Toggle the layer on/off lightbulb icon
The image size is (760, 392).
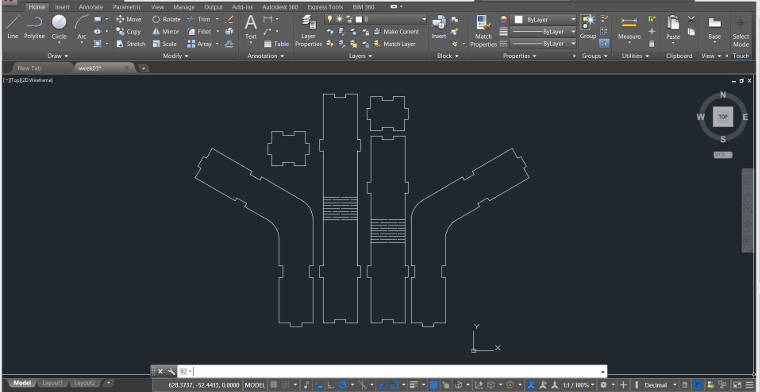[x=330, y=19]
